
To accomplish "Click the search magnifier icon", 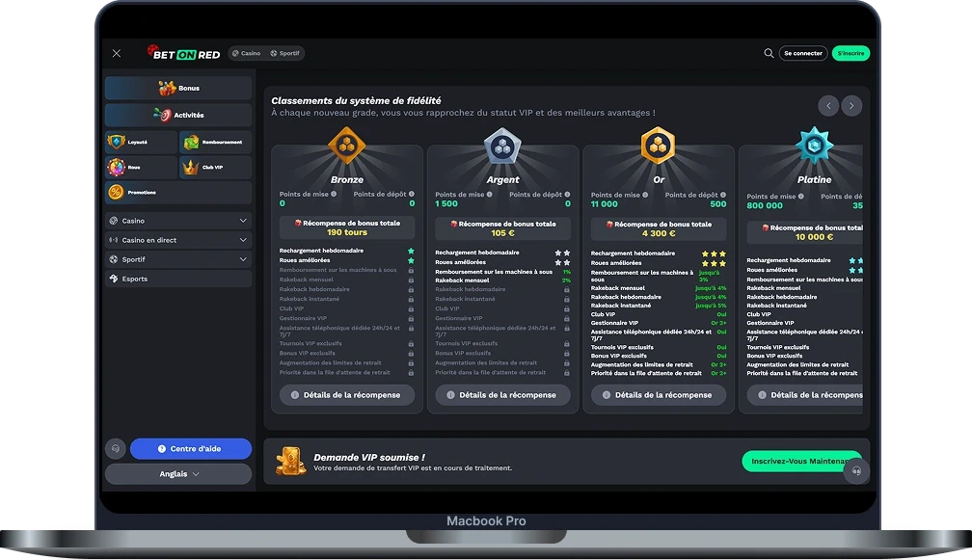I will point(769,53).
